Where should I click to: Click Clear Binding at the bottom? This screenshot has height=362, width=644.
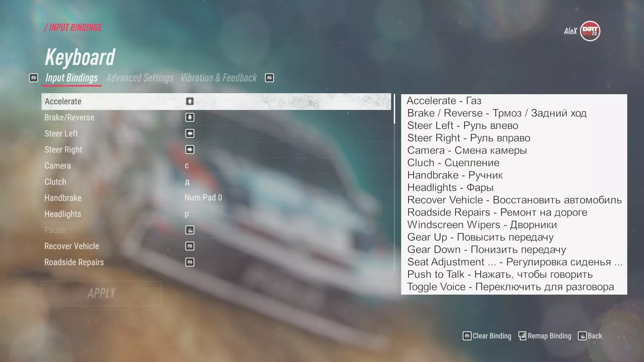(x=487, y=336)
